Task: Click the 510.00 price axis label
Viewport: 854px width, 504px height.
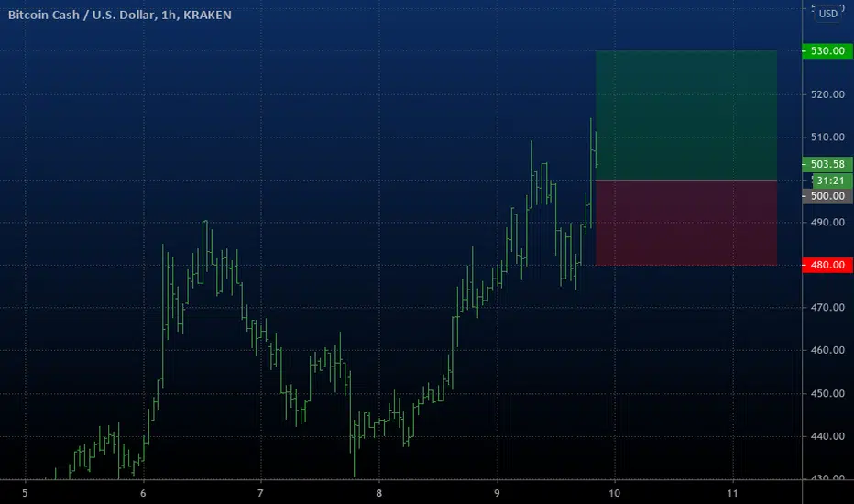Action: pyautogui.click(x=827, y=137)
